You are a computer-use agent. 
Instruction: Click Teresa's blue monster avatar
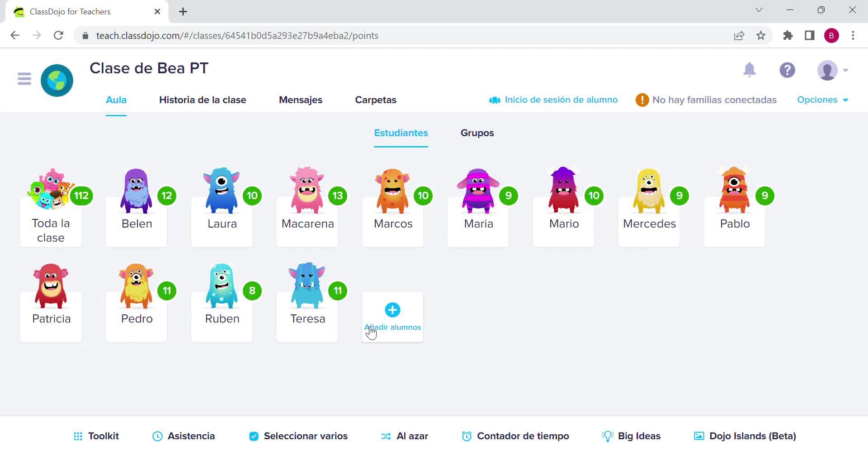[307, 285]
